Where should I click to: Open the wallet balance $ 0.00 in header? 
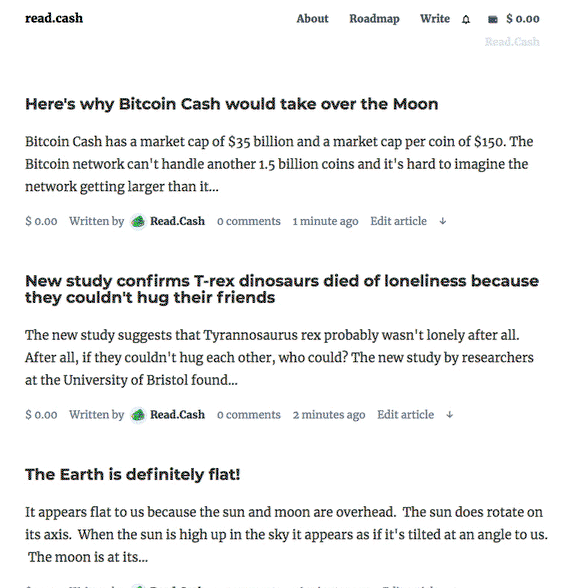pyautogui.click(x=523, y=19)
